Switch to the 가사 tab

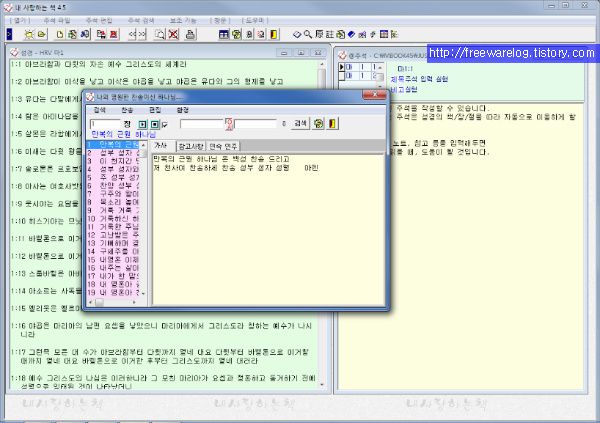tap(161, 146)
